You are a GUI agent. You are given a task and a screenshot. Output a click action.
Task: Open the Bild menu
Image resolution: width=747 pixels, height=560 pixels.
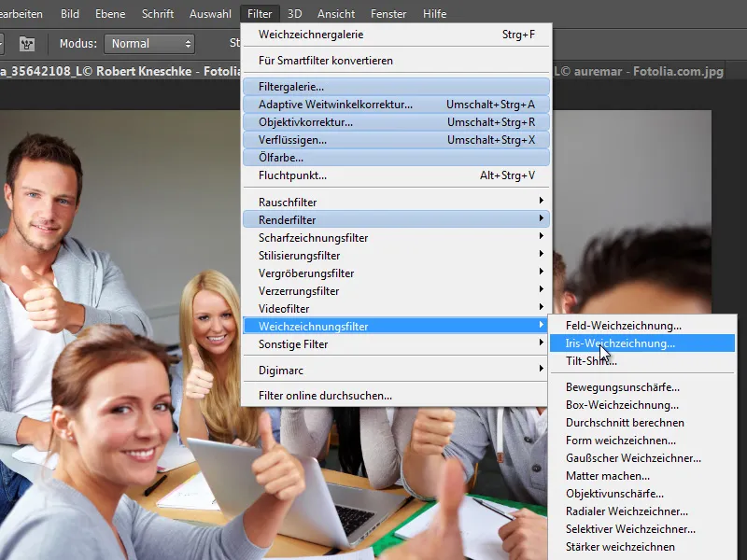(69, 14)
